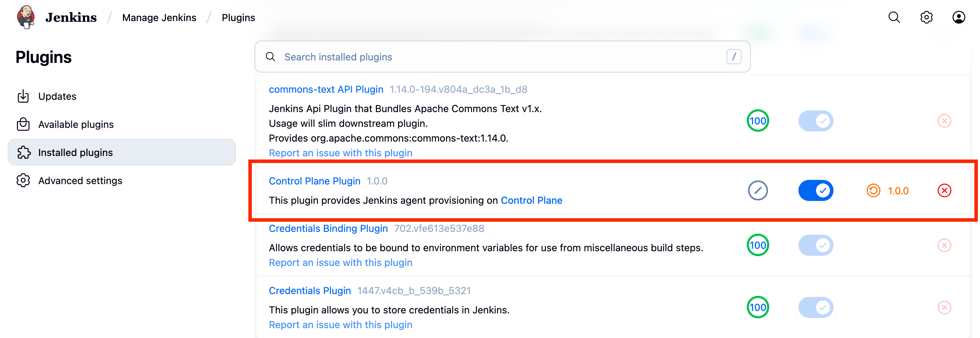Click the Jenkins butler logo
The image size is (980, 338).
(x=26, y=17)
